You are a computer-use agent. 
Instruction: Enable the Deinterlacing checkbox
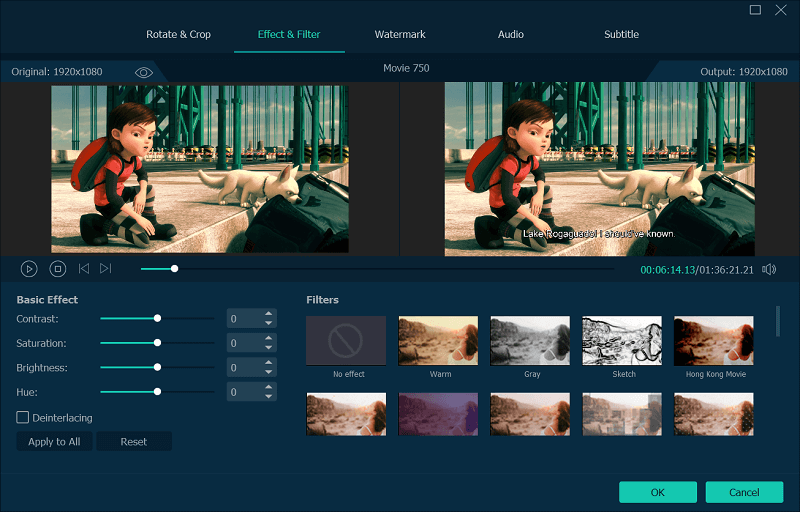(x=22, y=418)
